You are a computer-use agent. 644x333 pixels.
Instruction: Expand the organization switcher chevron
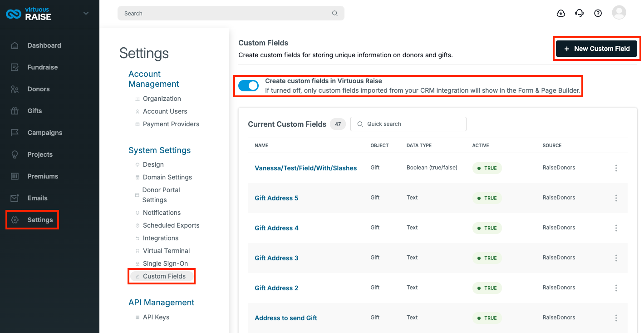[x=86, y=14]
